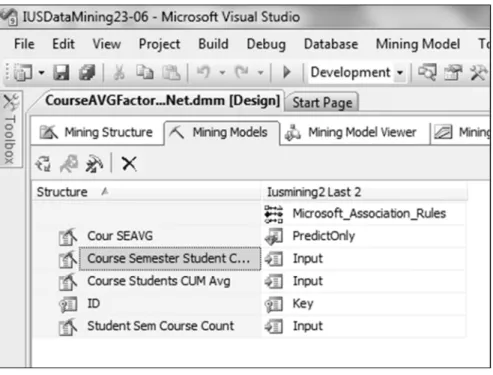Image resolution: width=493 pixels, height=375 pixels.
Task: Open the File menu
Action: coord(24,44)
